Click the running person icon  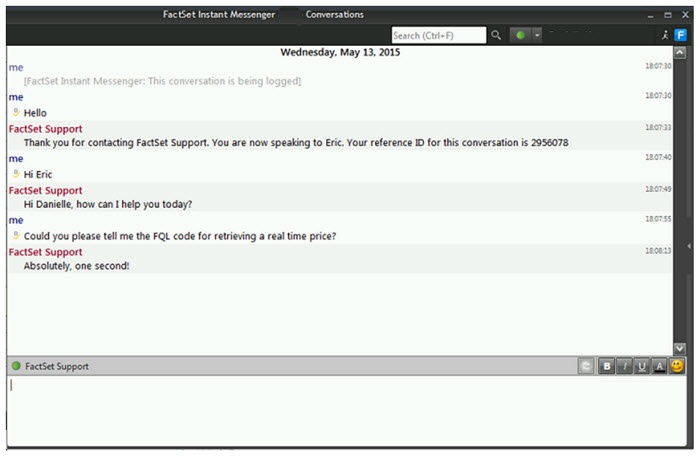point(665,35)
